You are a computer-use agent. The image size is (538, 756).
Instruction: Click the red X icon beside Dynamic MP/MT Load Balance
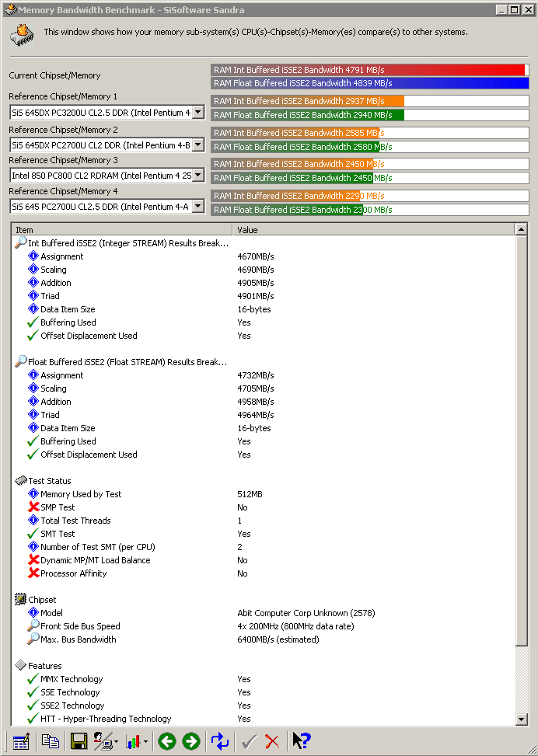click(x=33, y=560)
